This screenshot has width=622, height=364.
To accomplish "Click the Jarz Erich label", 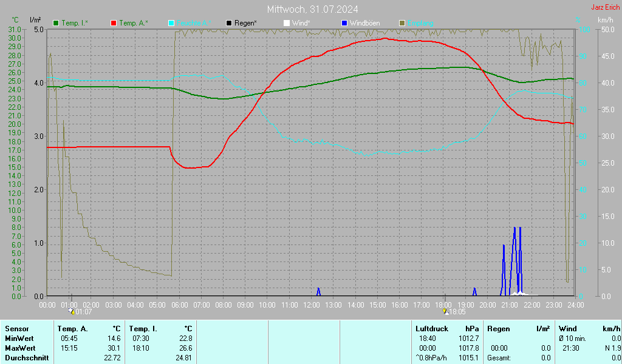I will (x=605, y=7).
